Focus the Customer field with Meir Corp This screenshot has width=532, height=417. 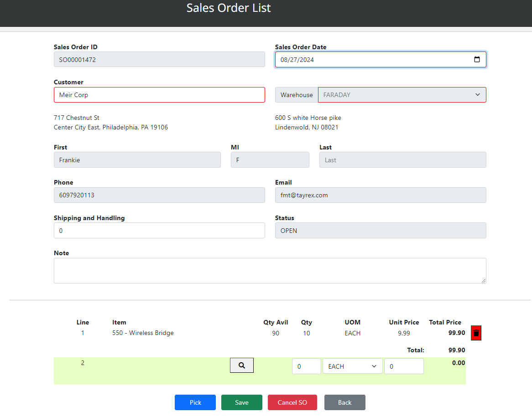point(159,95)
